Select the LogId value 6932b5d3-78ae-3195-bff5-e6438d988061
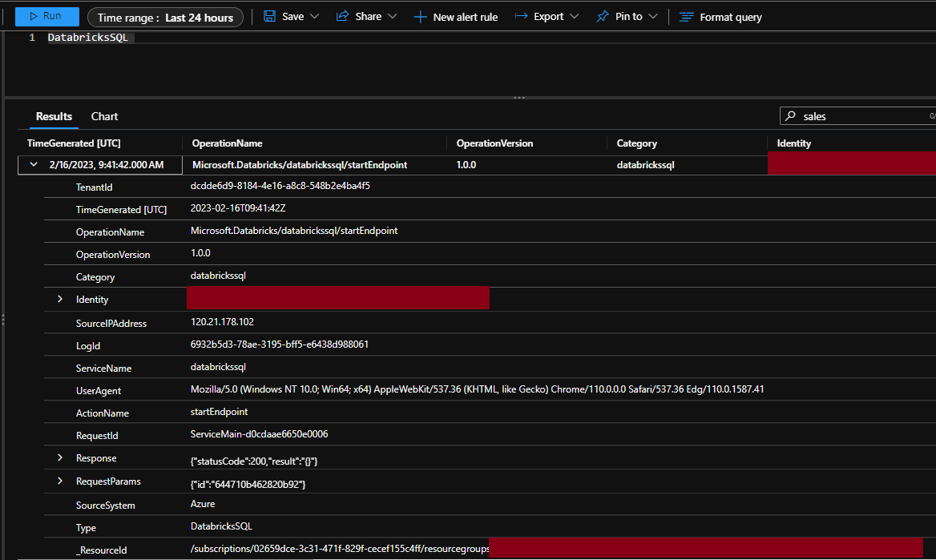 point(280,344)
